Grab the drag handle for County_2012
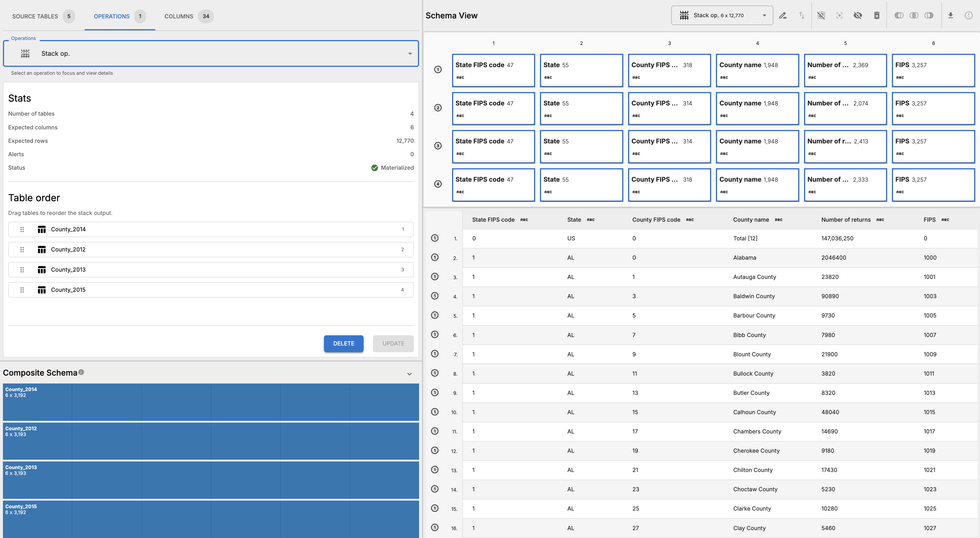This screenshot has width=980, height=538. pos(22,249)
